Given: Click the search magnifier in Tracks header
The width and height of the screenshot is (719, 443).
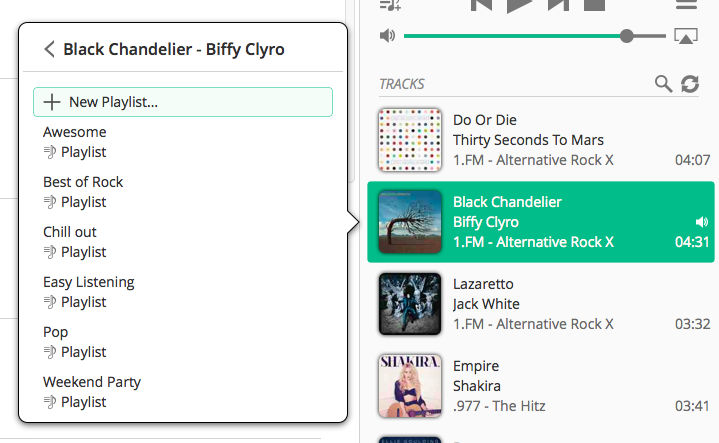Looking at the screenshot, I should (x=663, y=84).
